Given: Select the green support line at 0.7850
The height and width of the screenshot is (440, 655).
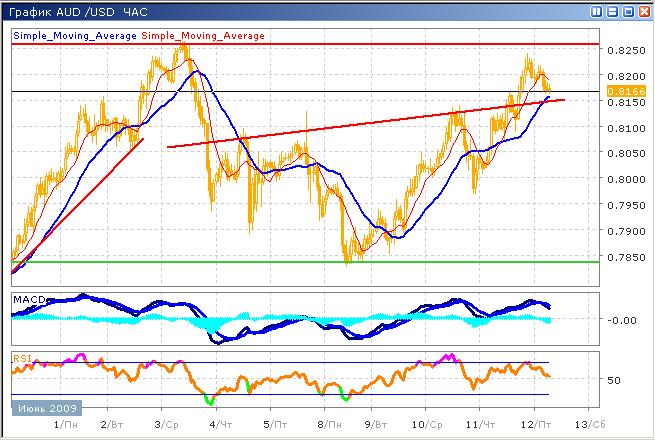Looking at the screenshot, I should [300, 262].
